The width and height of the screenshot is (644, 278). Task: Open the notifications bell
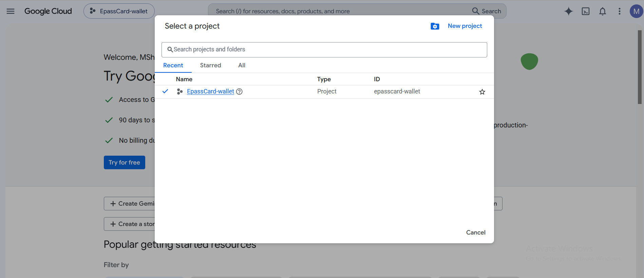[603, 11]
